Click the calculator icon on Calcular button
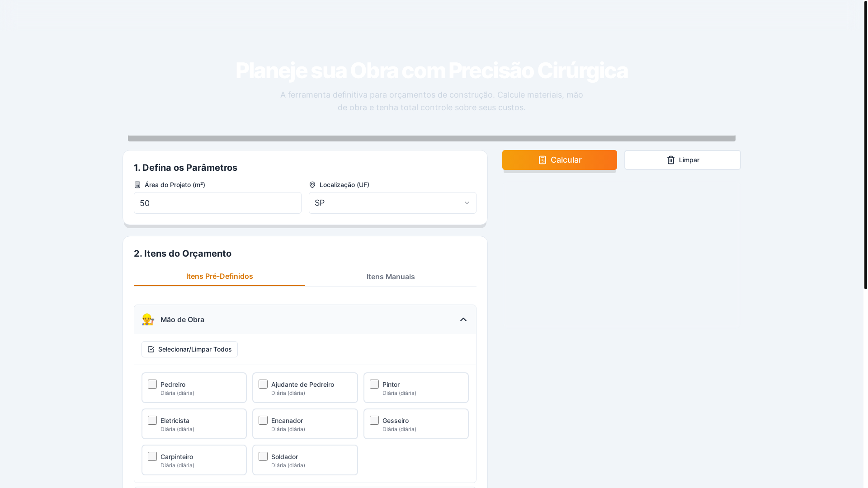Image resolution: width=868 pixels, height=488 pixels. point(542,160)
